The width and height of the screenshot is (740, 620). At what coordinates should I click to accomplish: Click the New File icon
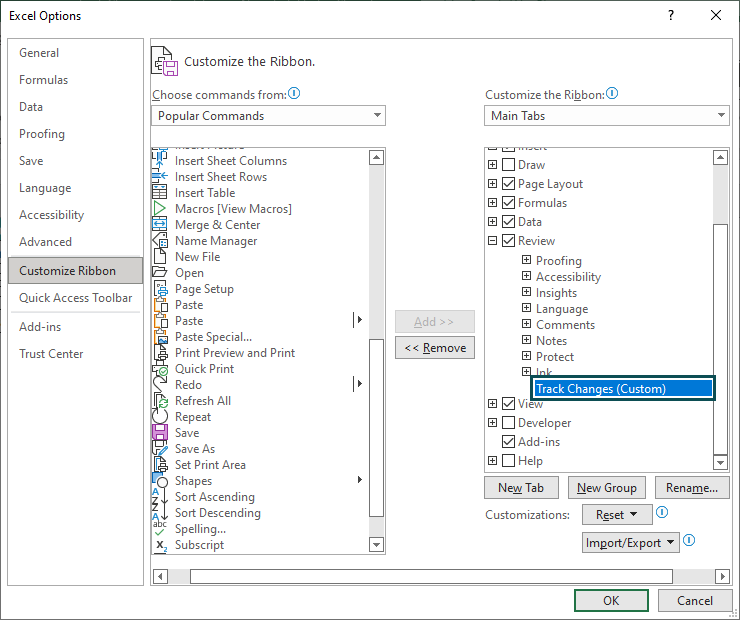click(160, 257)
